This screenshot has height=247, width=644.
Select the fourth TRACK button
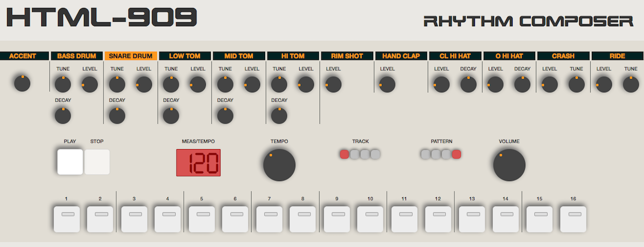[x=375, y=154]
